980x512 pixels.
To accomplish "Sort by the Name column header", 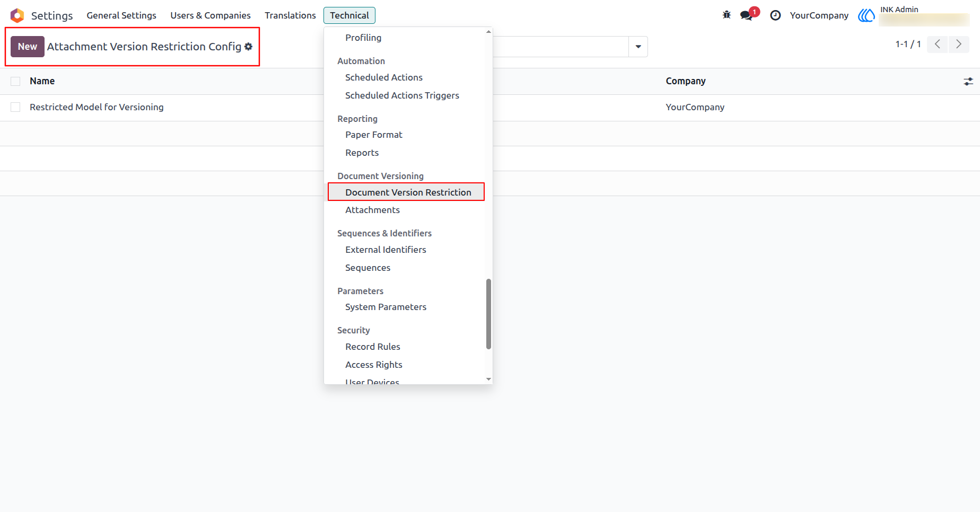I will 42,81.
